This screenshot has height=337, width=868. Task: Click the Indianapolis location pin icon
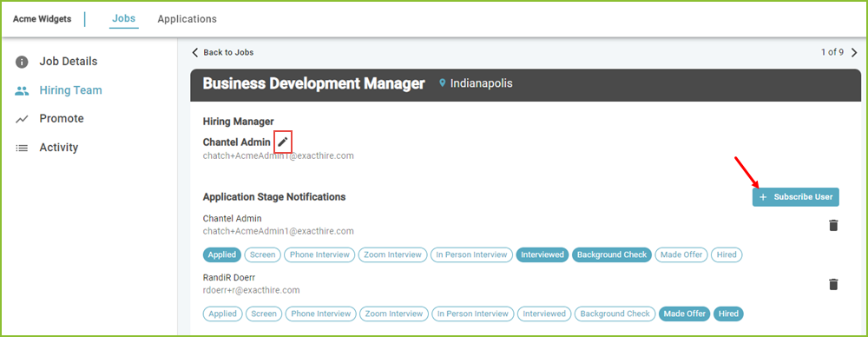pos(443,83)
